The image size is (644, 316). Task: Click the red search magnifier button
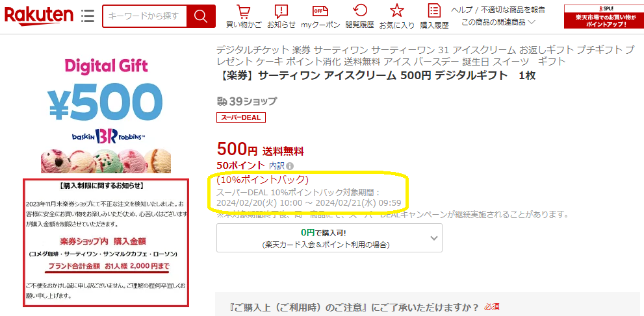point(201,16)
